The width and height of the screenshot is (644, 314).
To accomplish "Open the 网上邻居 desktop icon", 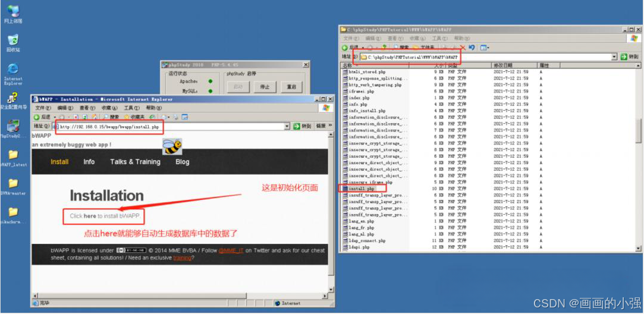I will pyautogui.click(x=13, y=14).
